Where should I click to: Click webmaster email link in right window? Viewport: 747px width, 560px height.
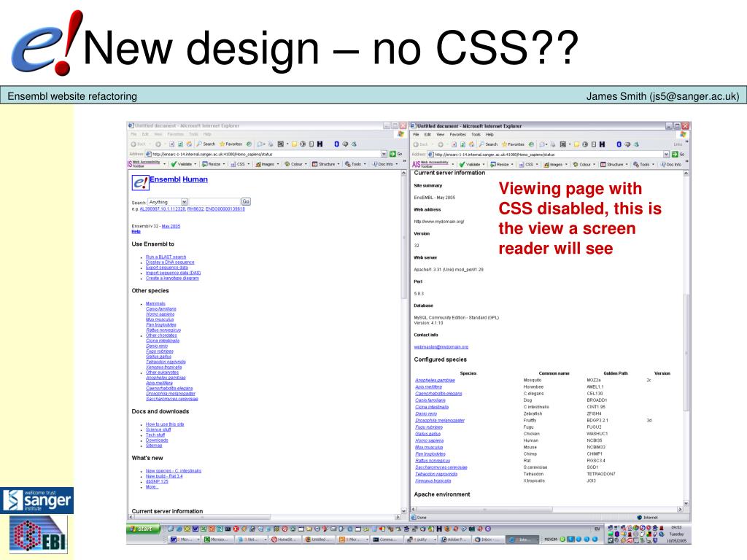coord(441,346)
